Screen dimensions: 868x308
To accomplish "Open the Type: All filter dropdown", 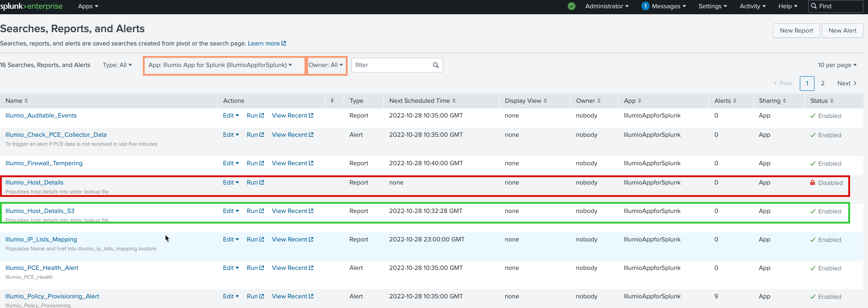I will pyautogui.click(x=117, y=65).
